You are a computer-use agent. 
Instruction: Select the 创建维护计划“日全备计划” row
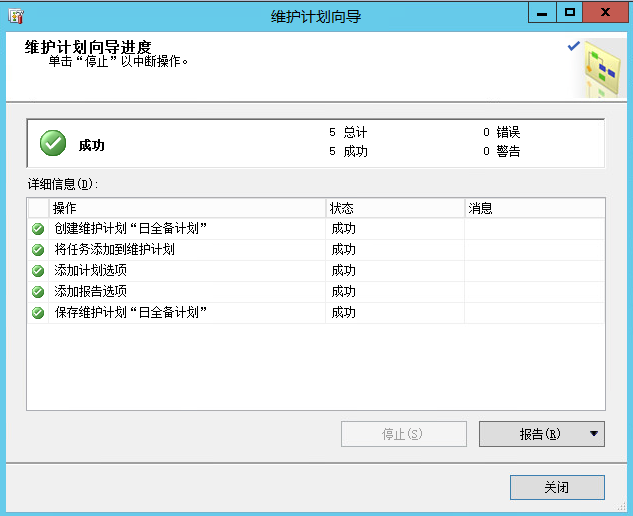point(131,229)
